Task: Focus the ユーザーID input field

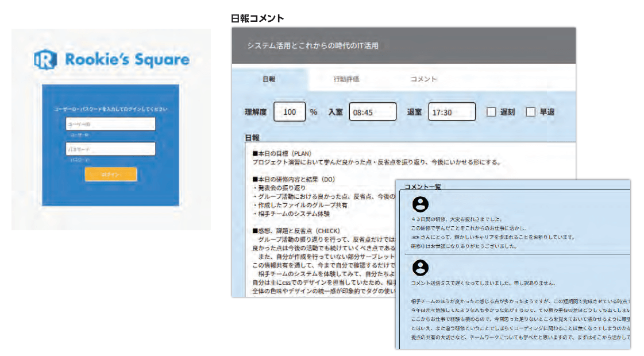Action: point(110,124)
